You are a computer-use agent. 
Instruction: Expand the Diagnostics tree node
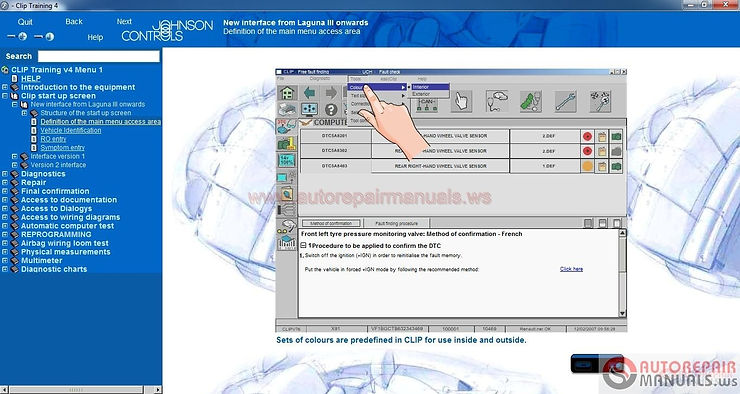5,174
